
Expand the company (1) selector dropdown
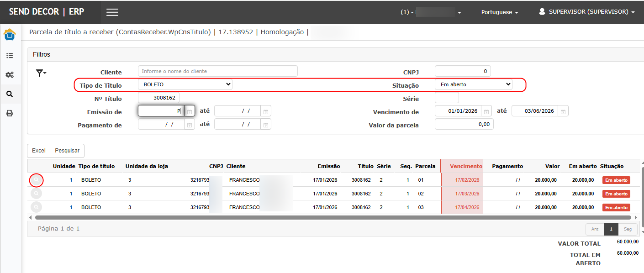(x=431, y=12)
